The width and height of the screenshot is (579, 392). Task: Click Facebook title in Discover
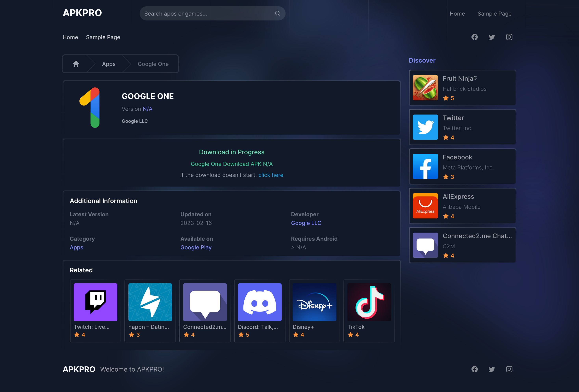457,157
